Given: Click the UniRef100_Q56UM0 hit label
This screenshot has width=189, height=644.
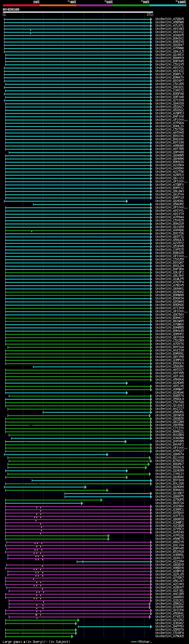Looking at the screenshot, I should coord(170,366).
